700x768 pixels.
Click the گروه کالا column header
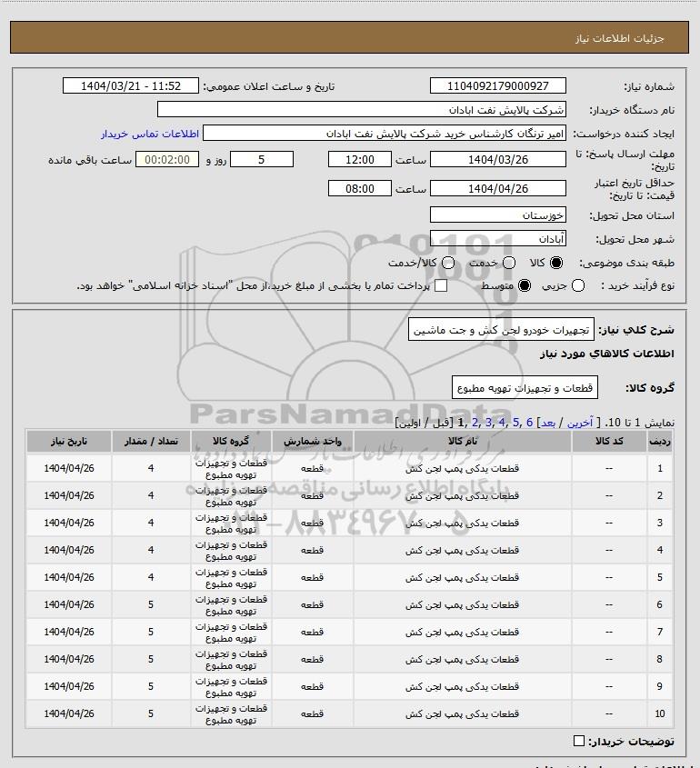pyautogui.click(x=231, y=442)
